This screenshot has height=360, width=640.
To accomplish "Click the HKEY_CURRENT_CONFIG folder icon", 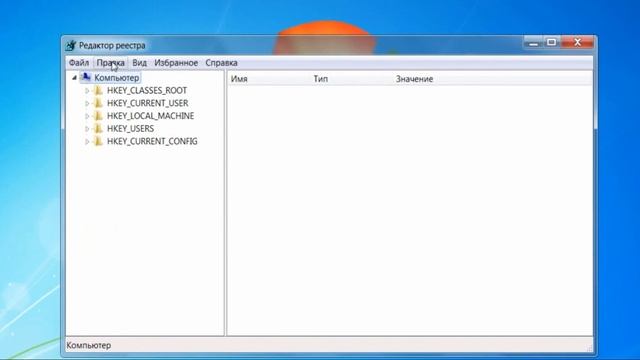I will click(98, 141).
